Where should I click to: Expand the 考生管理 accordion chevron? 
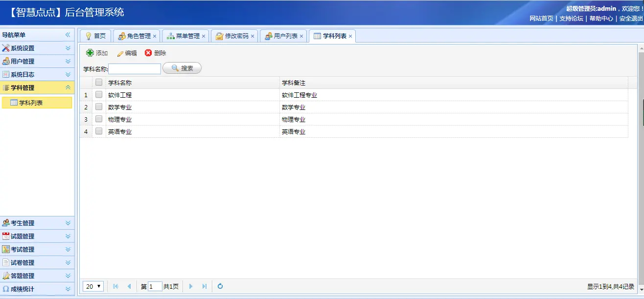click(x=68, y=223)
